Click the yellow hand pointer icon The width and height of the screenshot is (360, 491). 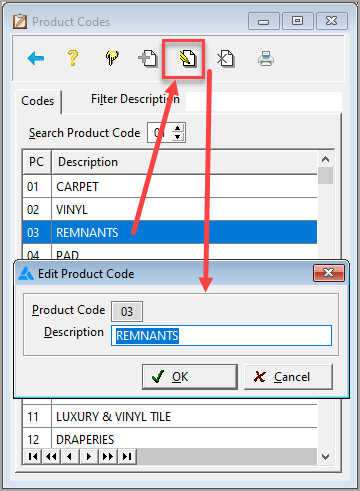[112, 58]
